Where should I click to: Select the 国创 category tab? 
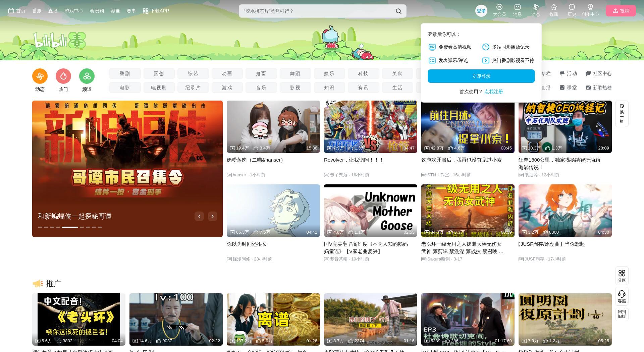pos(159,73)
